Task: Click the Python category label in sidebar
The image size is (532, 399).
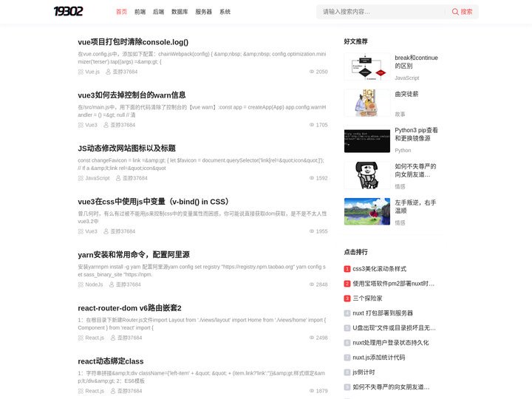Action: (x=403, y=150)
